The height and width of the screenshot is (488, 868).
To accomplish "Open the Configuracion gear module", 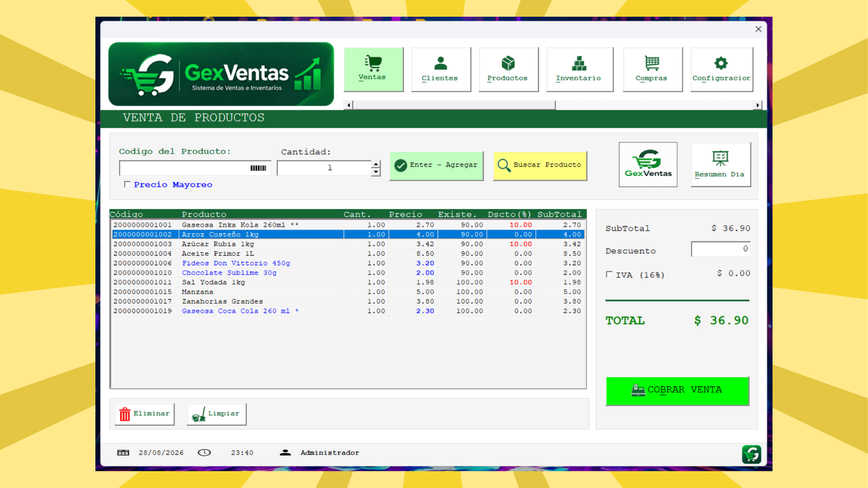I will [x=722, y=69].
